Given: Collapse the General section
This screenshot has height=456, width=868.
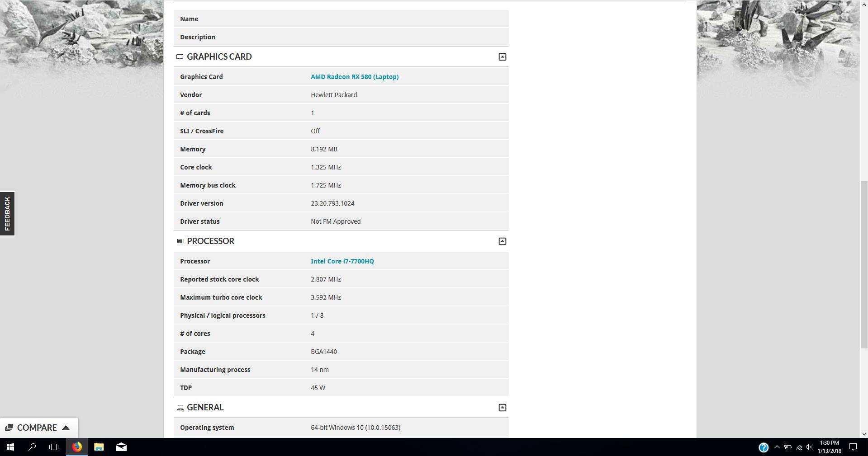Looking at the screenshot, I should coord(502,408).
